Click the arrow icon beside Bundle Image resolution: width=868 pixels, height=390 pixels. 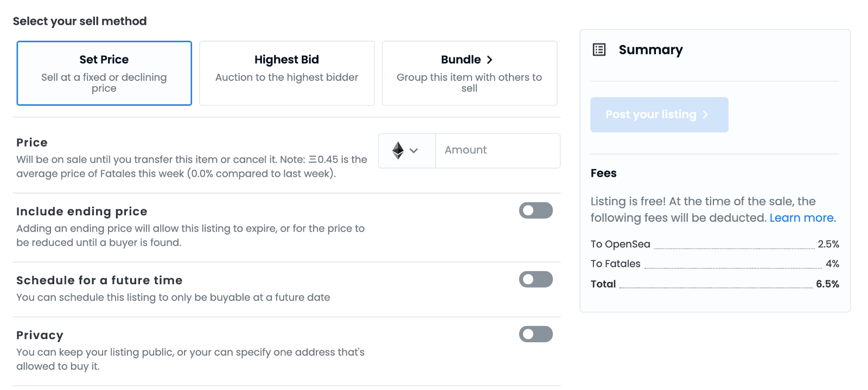[x=489, y=60]
